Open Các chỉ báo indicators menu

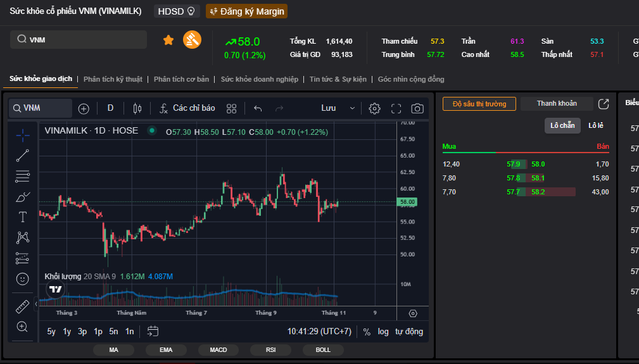click(187, 108)
